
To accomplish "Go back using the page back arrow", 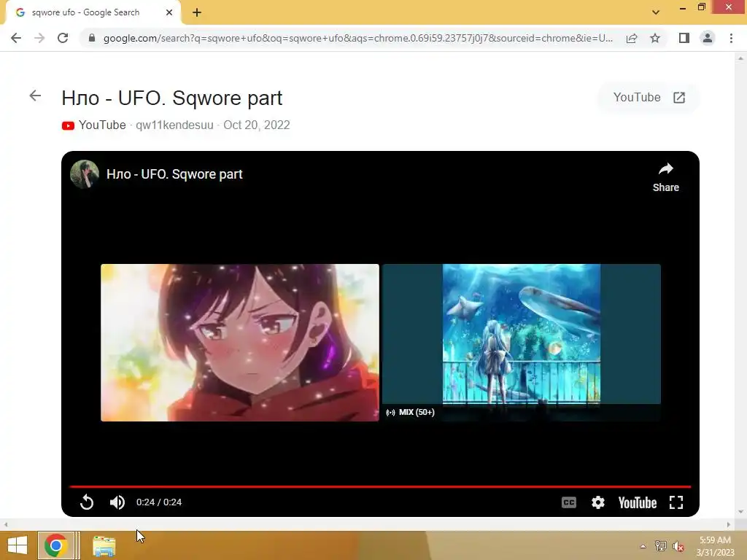I will coord(35,96).
